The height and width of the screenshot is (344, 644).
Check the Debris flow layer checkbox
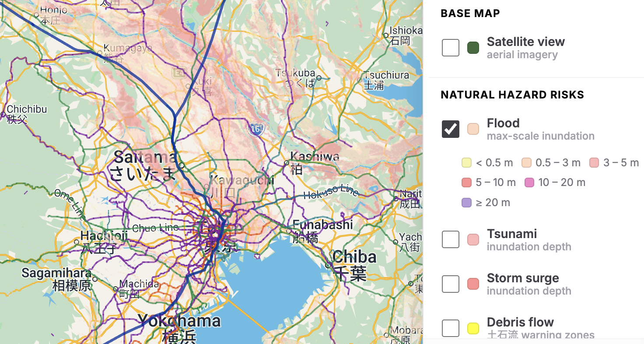pos(451,328)
